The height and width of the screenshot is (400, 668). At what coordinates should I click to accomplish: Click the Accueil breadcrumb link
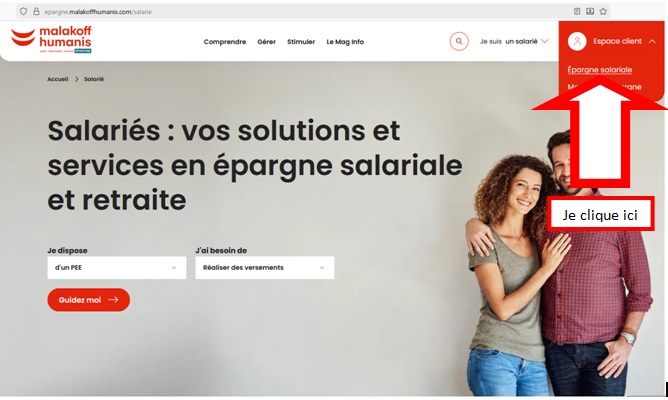pyautogui.click(x=58, y=79)
